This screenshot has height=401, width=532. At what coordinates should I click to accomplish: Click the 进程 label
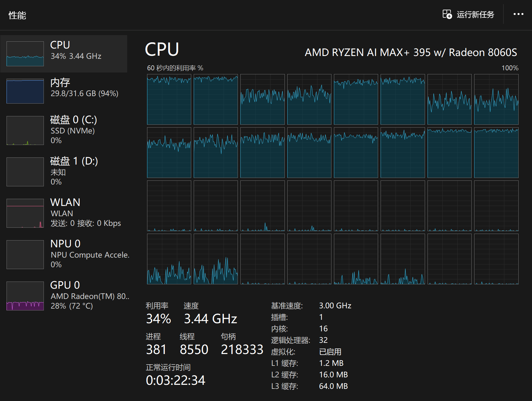coord(153,337)
